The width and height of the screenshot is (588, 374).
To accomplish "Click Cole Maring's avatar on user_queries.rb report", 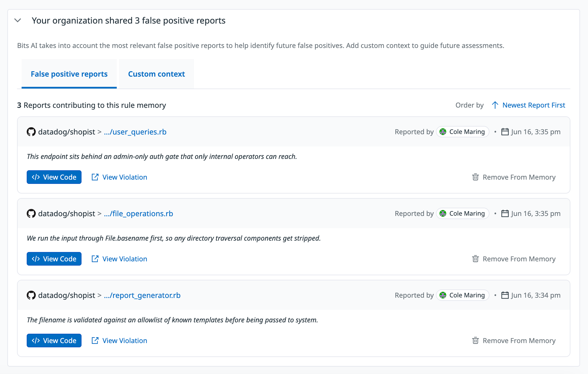I will (x=443, y=132).
